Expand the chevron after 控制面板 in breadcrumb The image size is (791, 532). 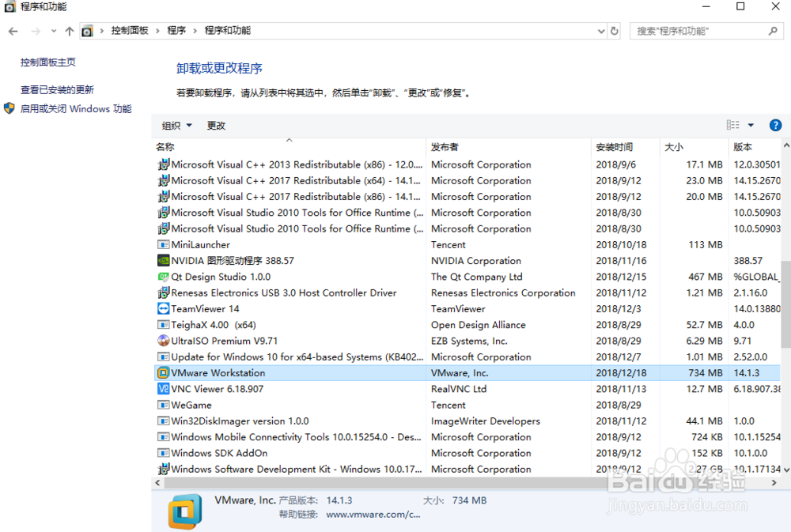coord(157,31)
